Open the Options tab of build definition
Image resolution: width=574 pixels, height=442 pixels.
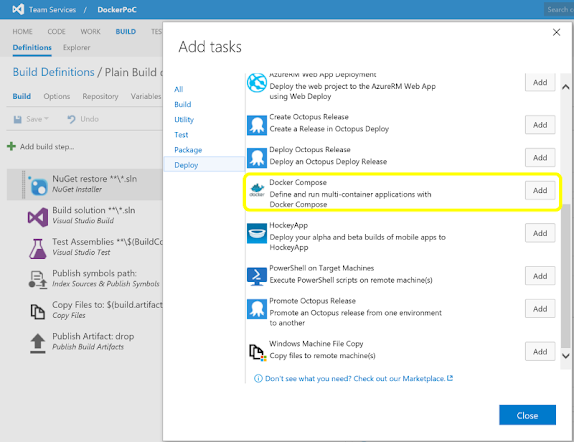pos(57,96)
